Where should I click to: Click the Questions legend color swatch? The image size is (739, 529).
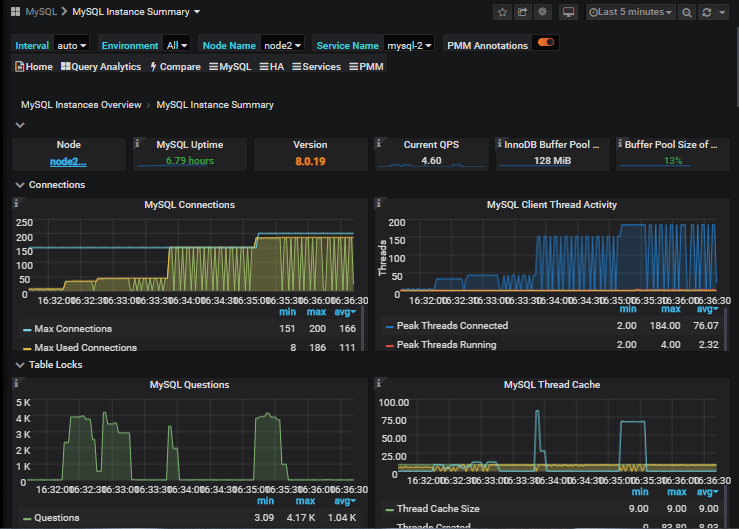point(27,519)
